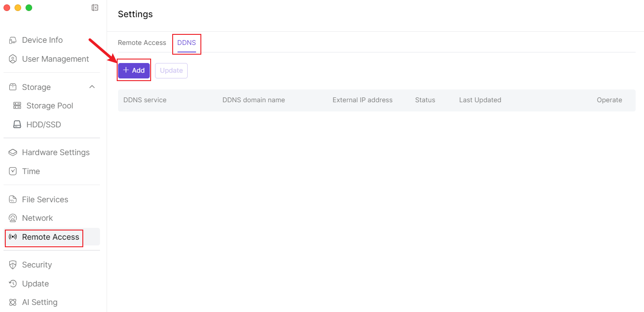Click the Time clock icon

pos(13,171)
